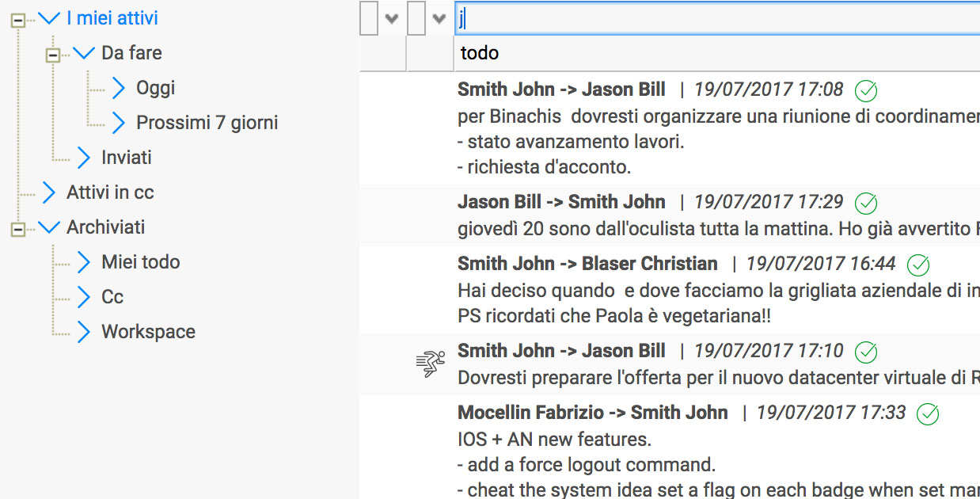Focus the search text field
Image resolution: width=980 pixels, height=499 pixels.
tap(717, 18)
